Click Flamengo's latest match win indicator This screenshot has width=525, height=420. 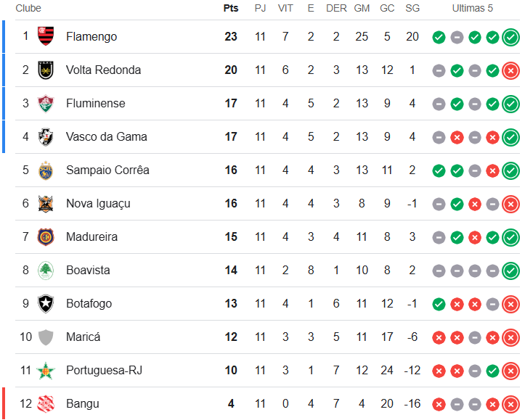pos(510,37)
